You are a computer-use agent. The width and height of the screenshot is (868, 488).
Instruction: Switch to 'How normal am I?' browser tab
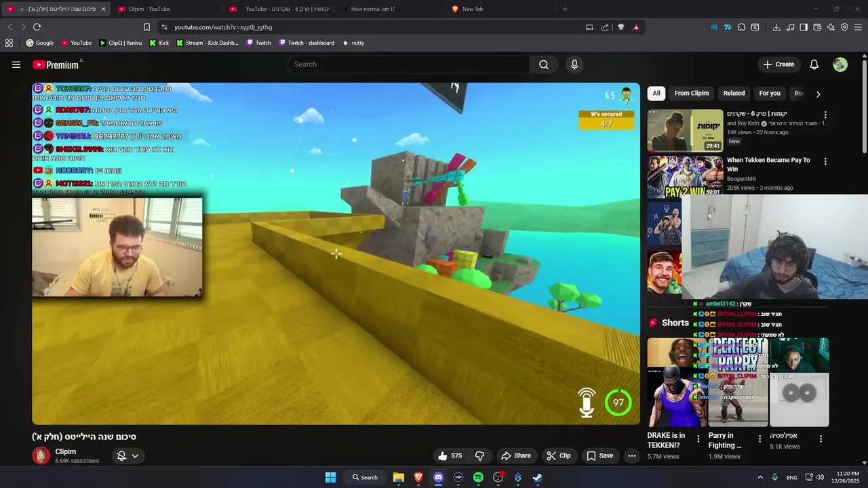click(390, 9)
